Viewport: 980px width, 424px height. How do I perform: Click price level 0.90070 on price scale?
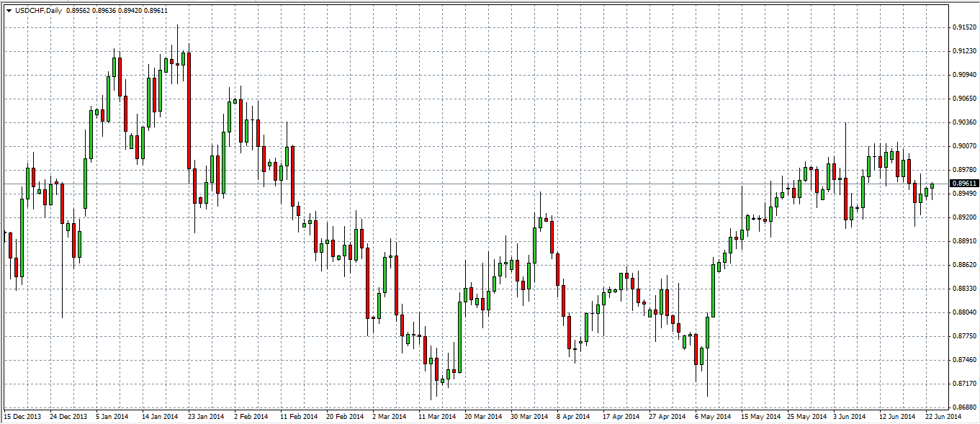pyautogui.click(x=965, y=146)
